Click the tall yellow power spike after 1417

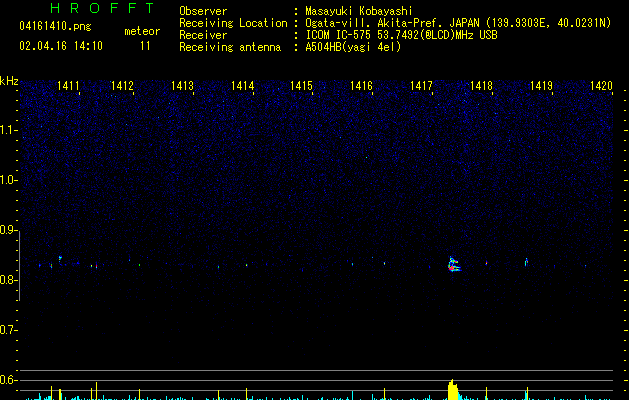pos(452,390)
